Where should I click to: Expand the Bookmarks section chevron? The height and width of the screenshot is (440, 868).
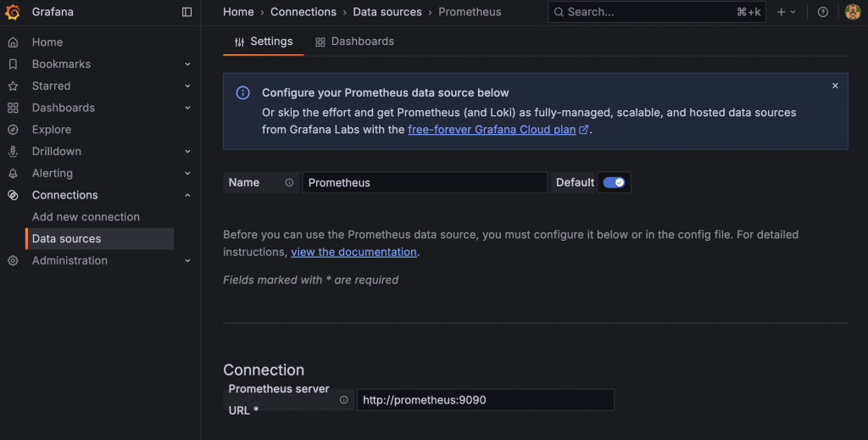[187, 64]
